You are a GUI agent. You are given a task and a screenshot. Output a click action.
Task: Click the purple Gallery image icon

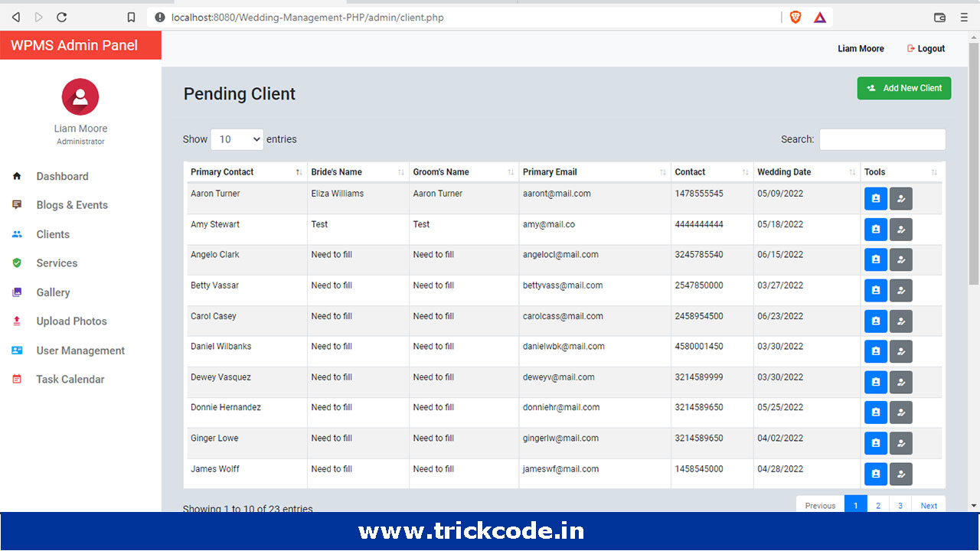(17, 292)
